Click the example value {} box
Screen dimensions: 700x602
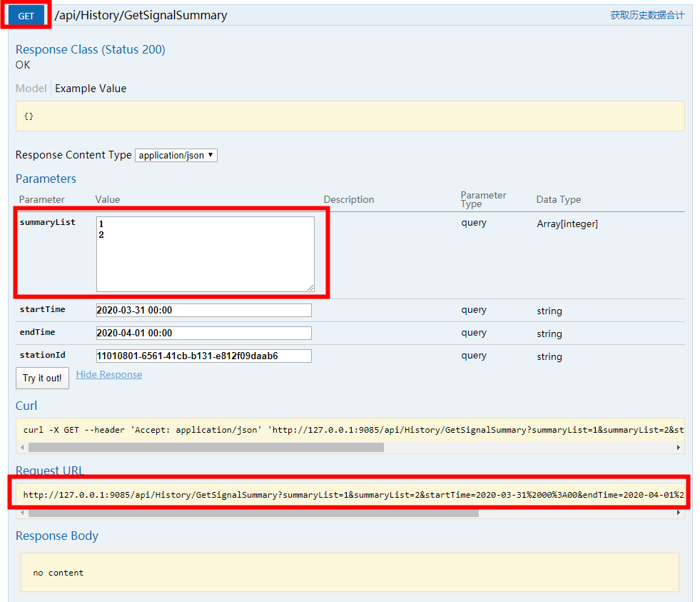350,116
